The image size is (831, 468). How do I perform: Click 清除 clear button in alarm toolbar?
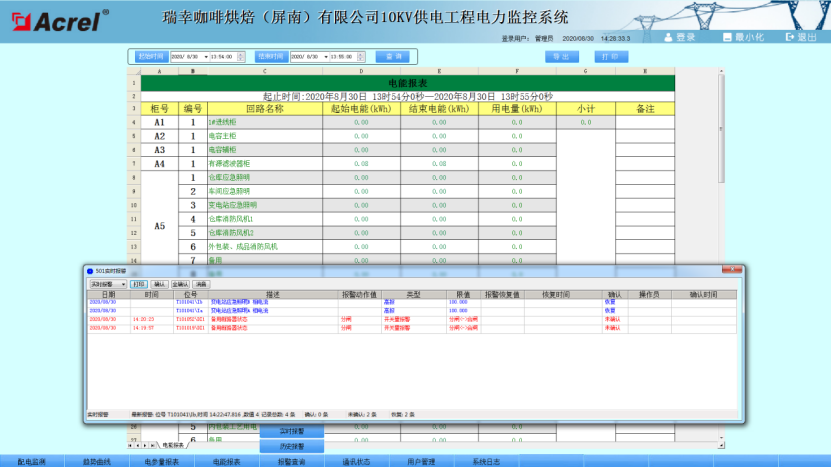201,284
